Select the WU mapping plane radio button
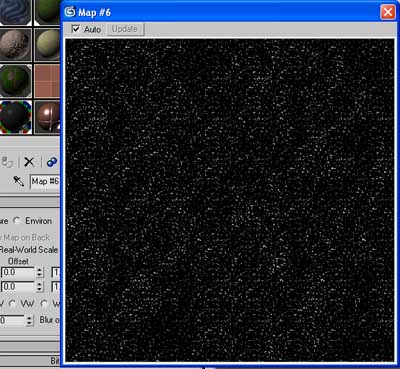 point(44,304)
